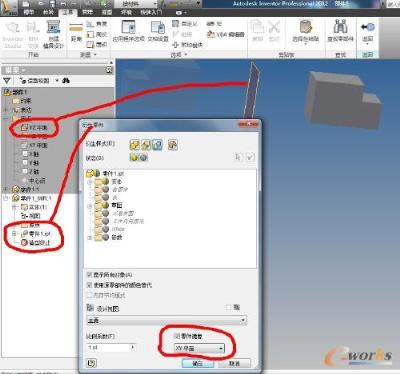Click the OK button in the dialog
The height and width of the screenshot is (374, 400).
(x=198, y=363)
